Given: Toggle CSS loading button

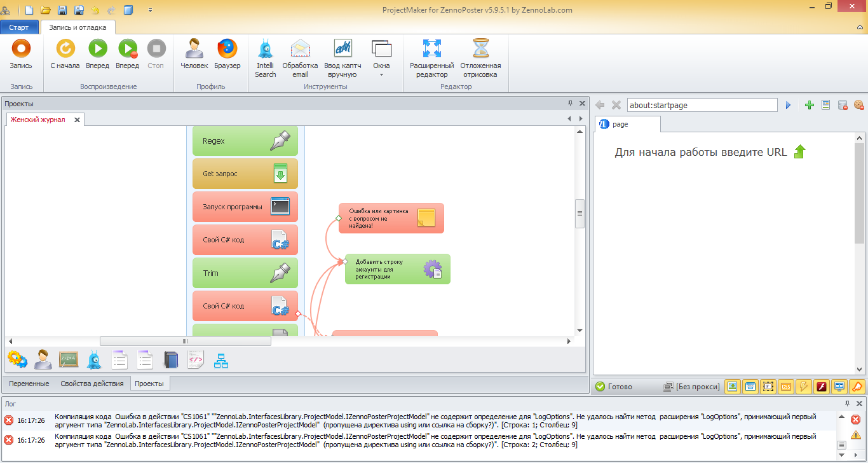Looking at the screenshot, I should pos(786,386).
